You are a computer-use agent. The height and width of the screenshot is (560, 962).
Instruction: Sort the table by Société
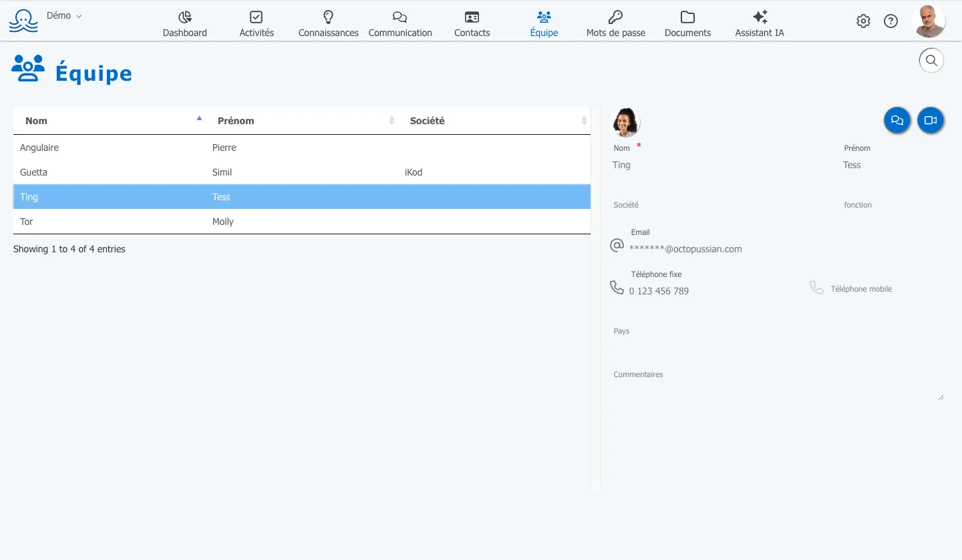click(494, 121)
